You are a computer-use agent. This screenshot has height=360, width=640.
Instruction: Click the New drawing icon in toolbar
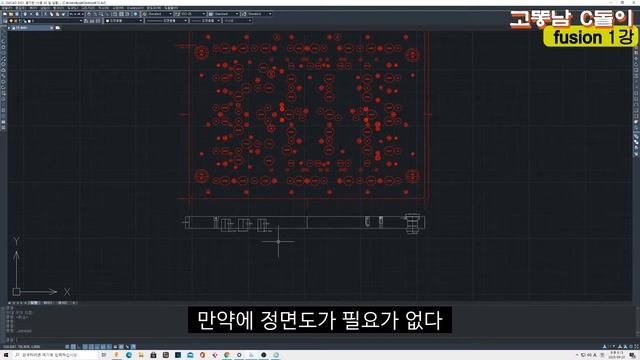pos(5,14)
